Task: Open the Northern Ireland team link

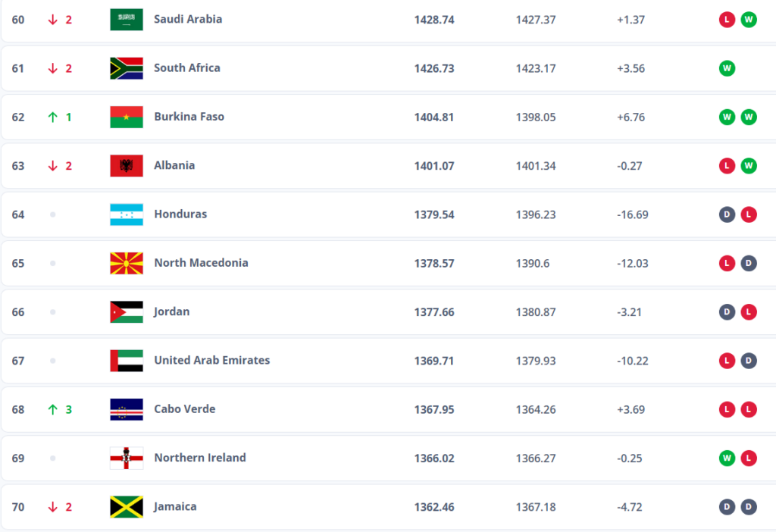Action: (x=200, y=458)
